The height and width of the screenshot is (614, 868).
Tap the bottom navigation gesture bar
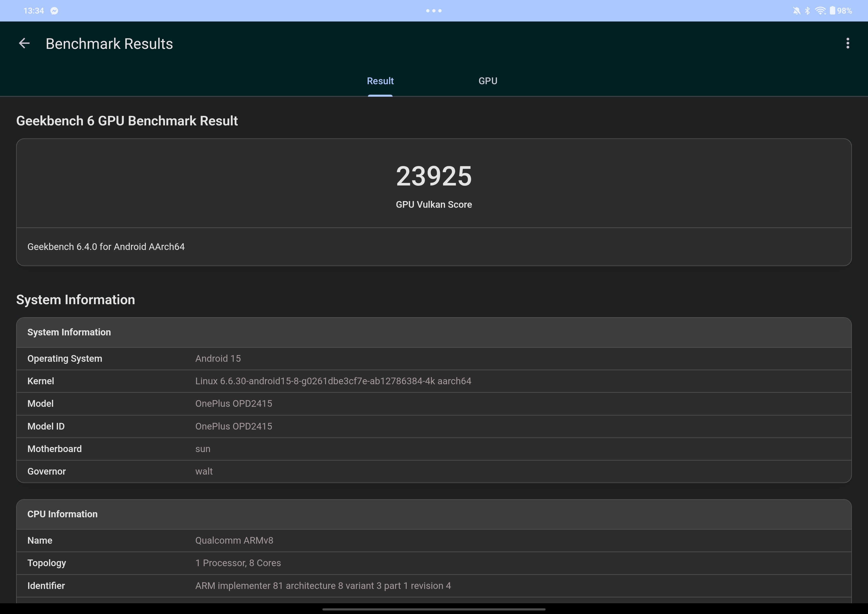point(434,609)
